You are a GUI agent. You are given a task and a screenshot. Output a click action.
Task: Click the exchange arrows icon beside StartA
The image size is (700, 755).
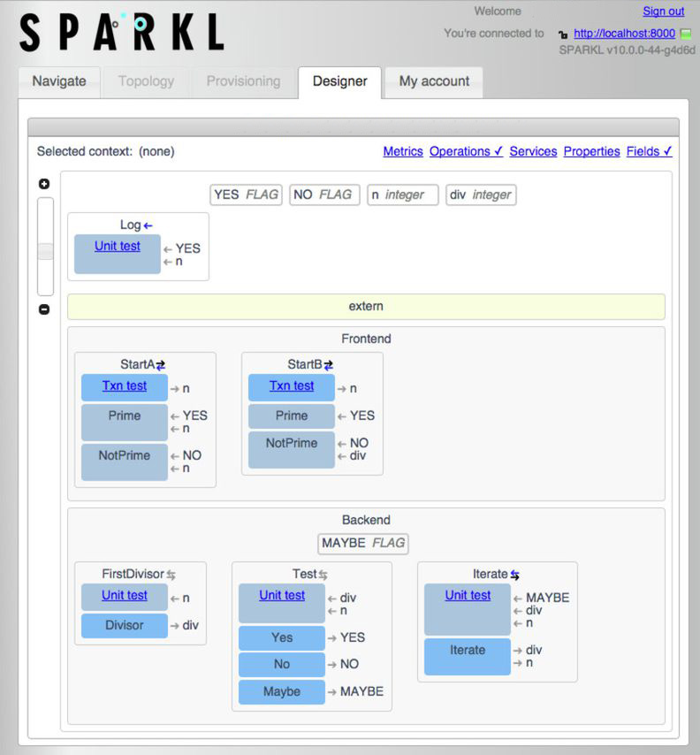161,365
